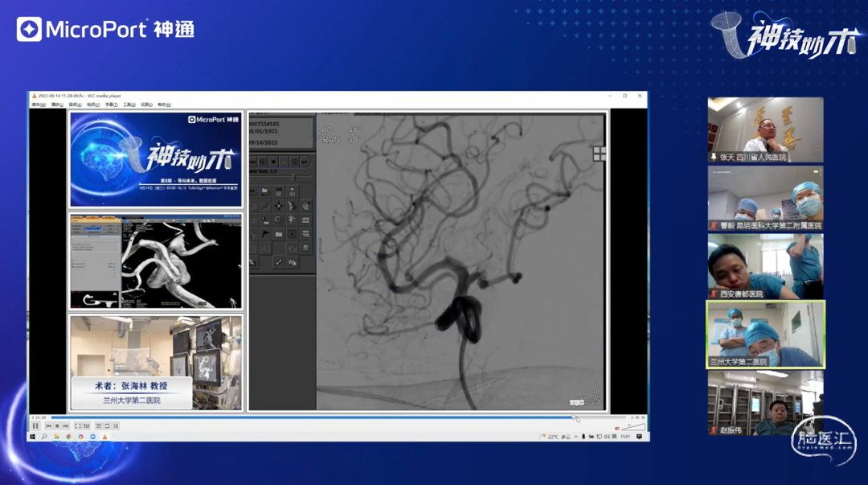868x485 pixels.
Task: Adjust the VLC volume slider
Action: pyautogui.click(x=634, y=427)
